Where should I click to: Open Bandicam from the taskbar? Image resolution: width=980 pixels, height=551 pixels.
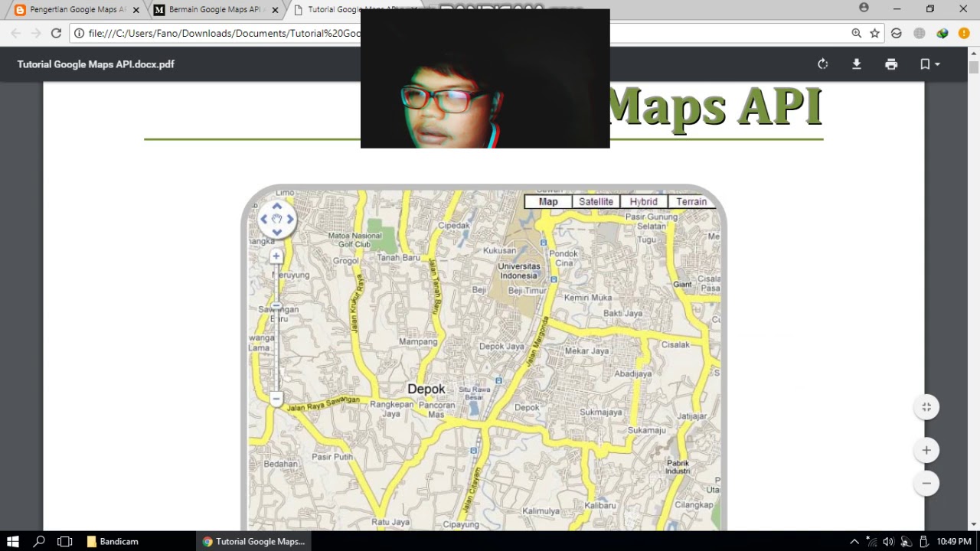[x=113, y=541]
